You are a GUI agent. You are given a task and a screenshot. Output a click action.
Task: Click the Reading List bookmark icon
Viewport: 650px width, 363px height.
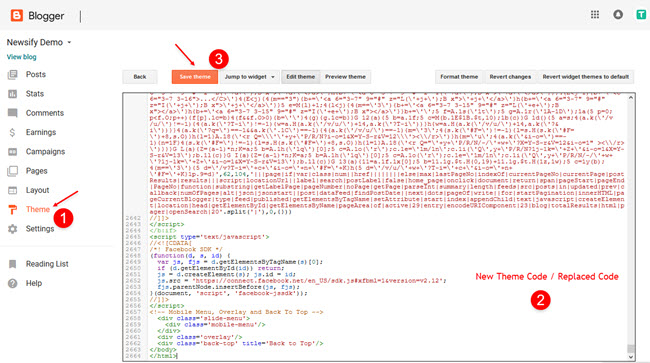pyautogui.click(x=12, y=264)
